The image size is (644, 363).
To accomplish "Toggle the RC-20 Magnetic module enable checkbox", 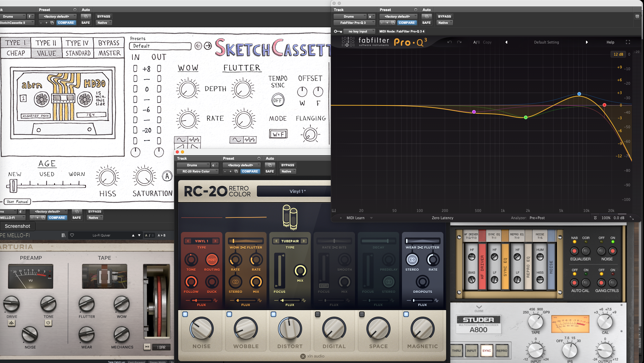I will pyautogui.click(x=406, y=314).
